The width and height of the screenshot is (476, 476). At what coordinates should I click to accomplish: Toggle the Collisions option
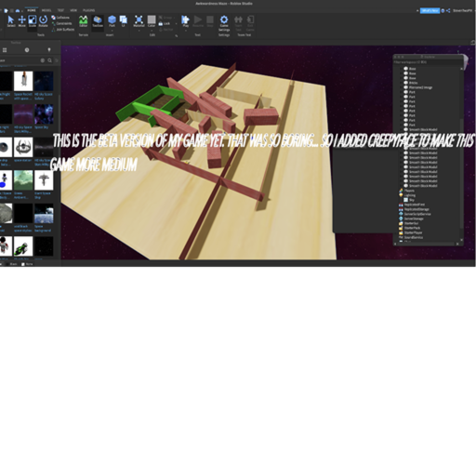click(x=60, y=18)
